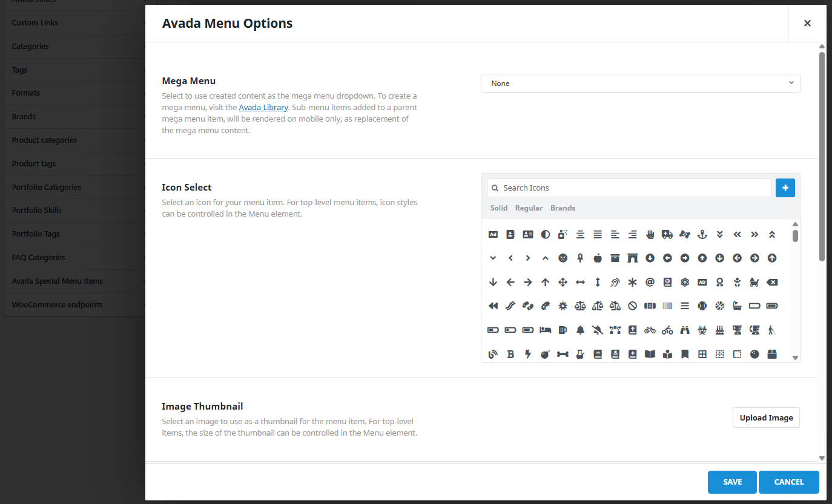Switch to the Regular icon tab
The width and height of the screenshot is (832, 504).
tap(529, 208)
